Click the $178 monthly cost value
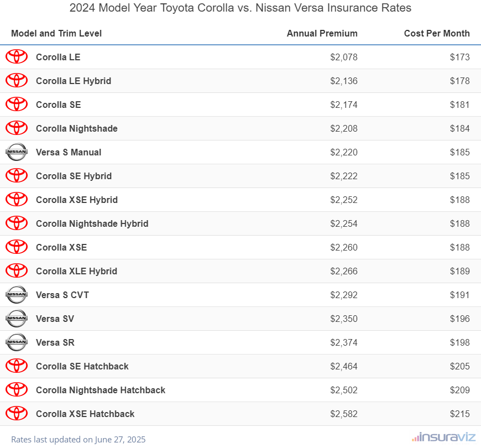481x448 pixels. point(460,81)
